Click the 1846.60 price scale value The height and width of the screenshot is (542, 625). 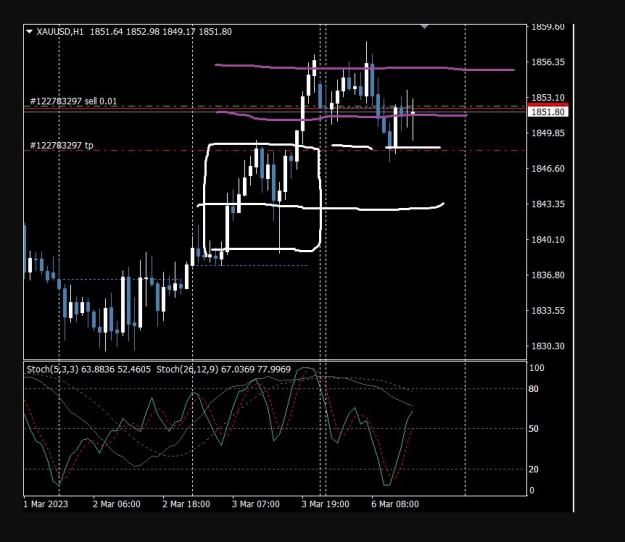[548, 169]
